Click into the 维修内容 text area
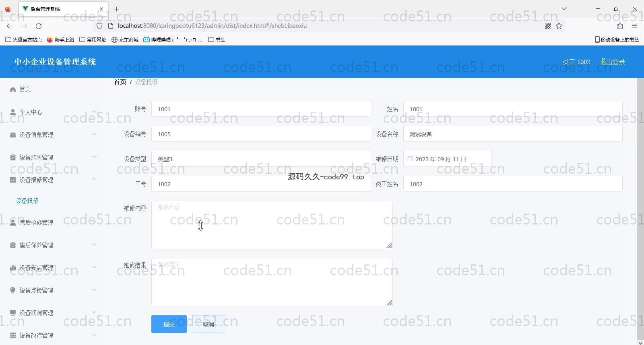The image size is (644, 345). 272,225
